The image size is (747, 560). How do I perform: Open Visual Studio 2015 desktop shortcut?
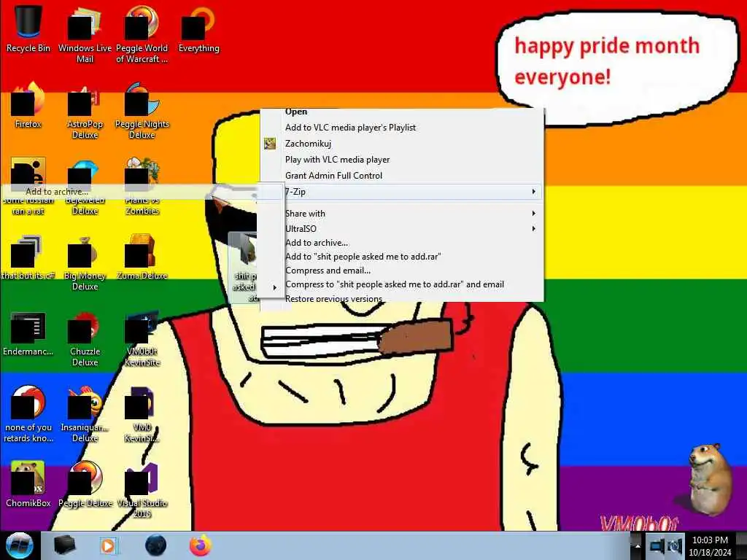pos(142,491)
